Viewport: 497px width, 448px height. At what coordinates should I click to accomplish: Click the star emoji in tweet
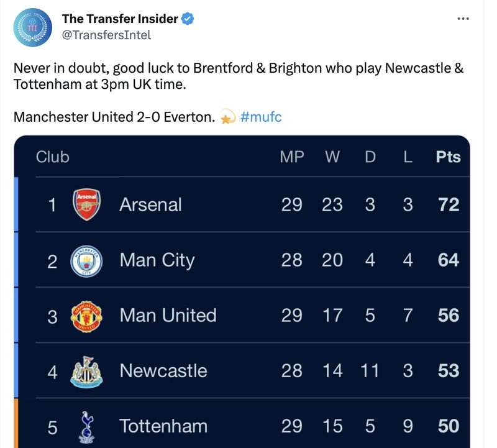point(228,116)
